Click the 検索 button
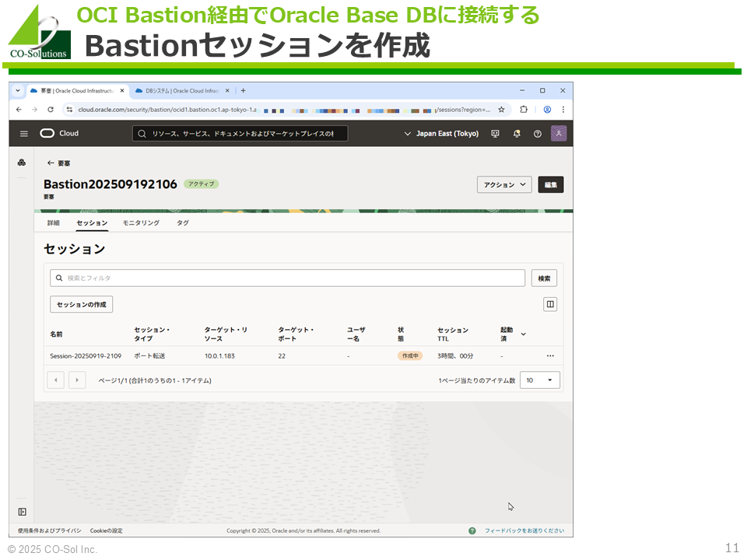Image resolution: width=747 pixels, height=560 pixels. pyautogui.click(x=544, y=278)
